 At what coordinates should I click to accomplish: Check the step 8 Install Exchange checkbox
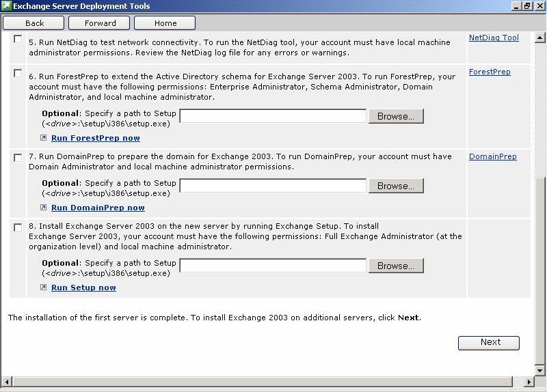[x=18, y=227]
